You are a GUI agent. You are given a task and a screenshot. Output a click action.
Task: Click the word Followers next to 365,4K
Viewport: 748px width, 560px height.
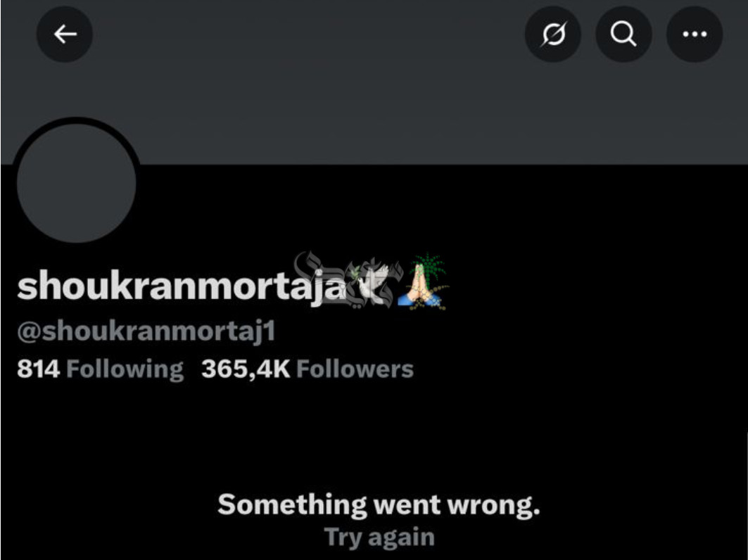coord(355,369)
